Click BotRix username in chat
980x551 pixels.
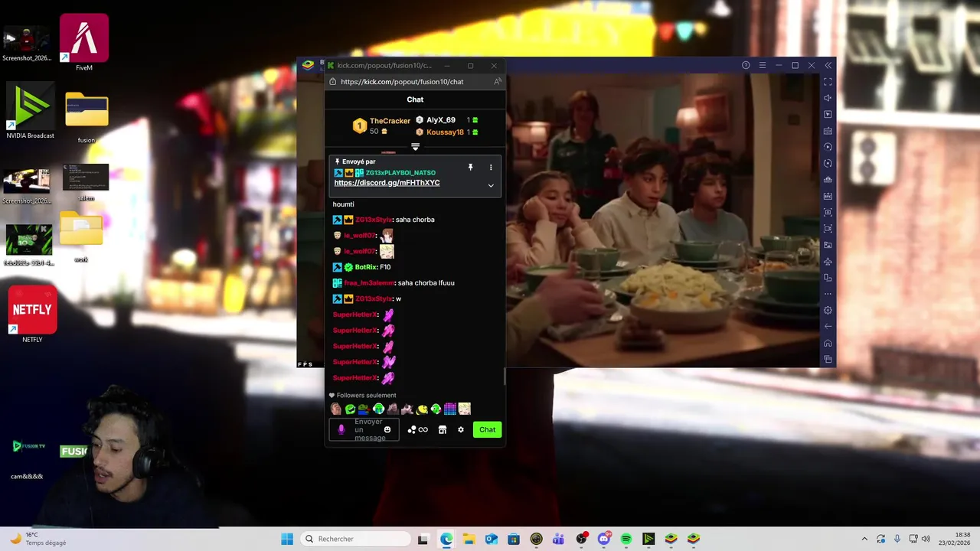[x=367, y=267]
